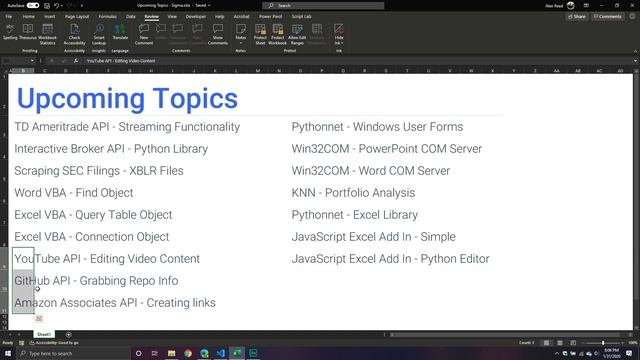
Task: Open the Name Box dropdown
Action: [x=32, y=61]
